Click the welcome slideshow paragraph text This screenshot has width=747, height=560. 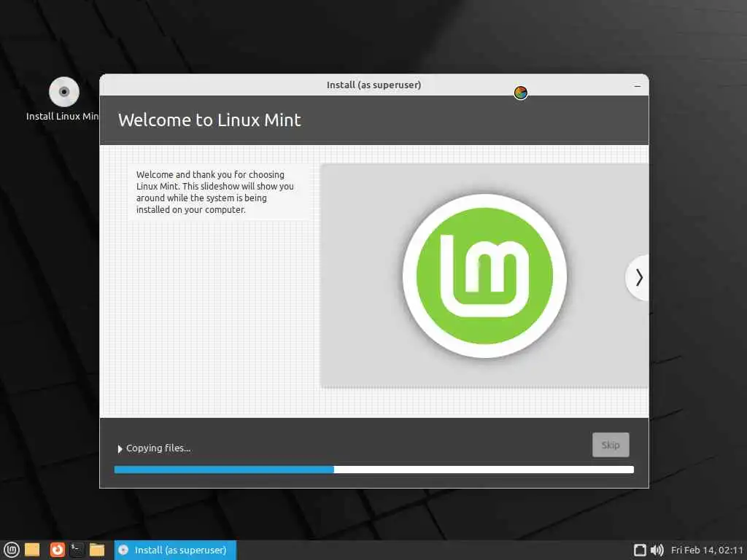tap(215, 192)
